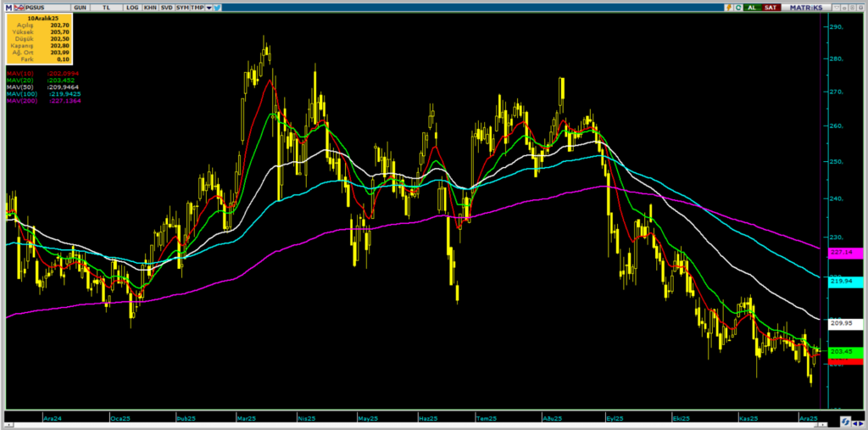
Task: Click the magenta 227.14 MAV price label
Action: point(844,252)
